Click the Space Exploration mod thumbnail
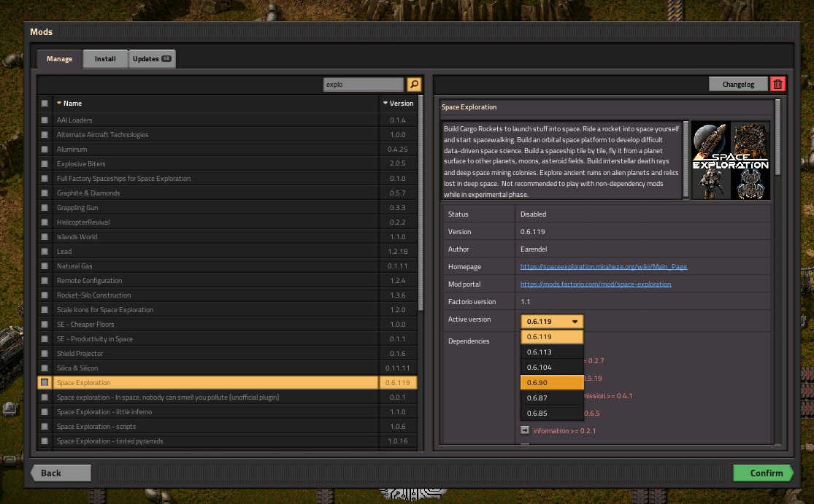The width and height of the screenshot is (814, 504). (731, 160)
